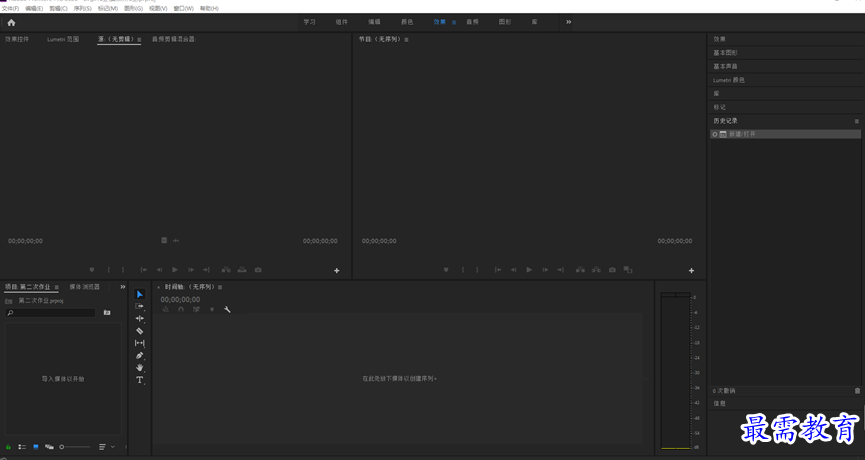Switch to Lumetri 范围 tab
This screenshot has height=460, width=865.
[x=63, y=39]
